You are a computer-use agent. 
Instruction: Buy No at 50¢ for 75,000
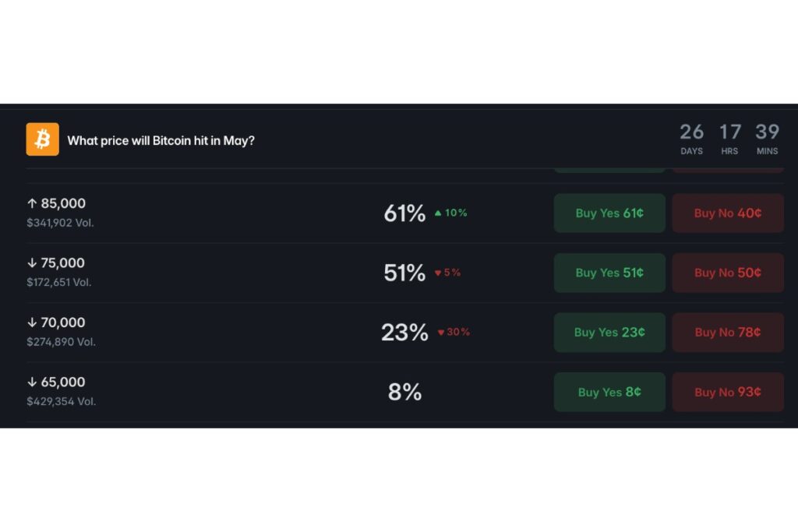(x=728, y=273)
